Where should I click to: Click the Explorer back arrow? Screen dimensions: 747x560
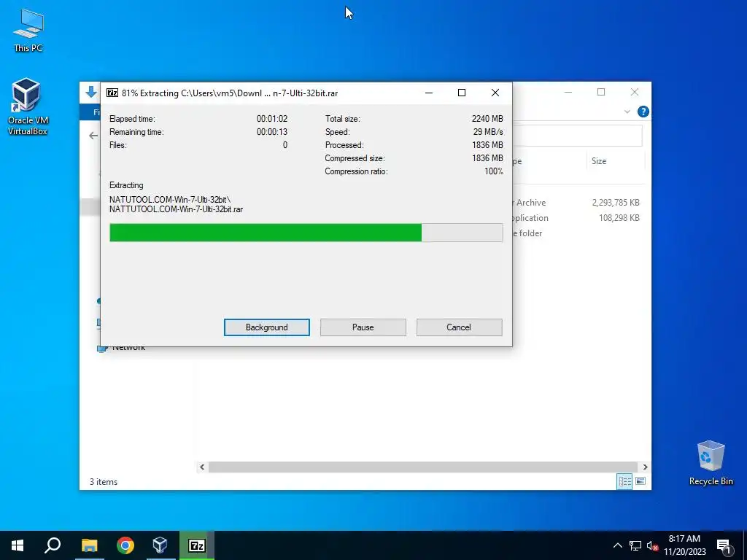click(93, 136)
